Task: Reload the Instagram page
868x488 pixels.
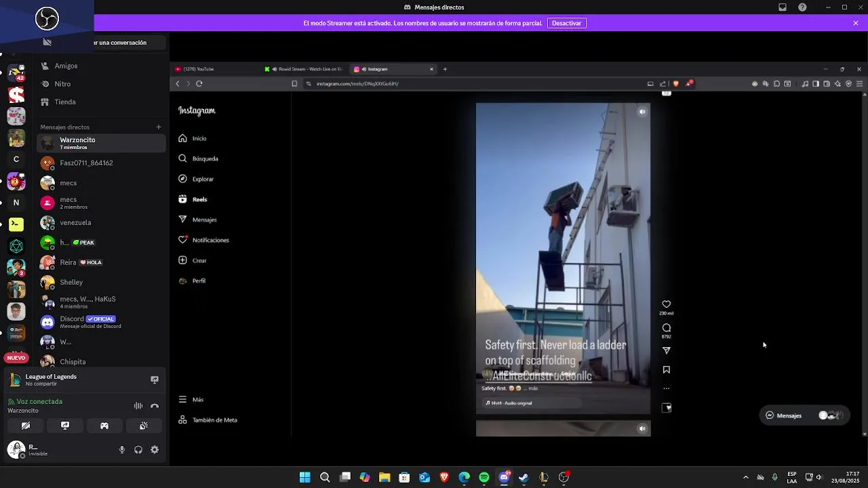Action: (199, 83)
